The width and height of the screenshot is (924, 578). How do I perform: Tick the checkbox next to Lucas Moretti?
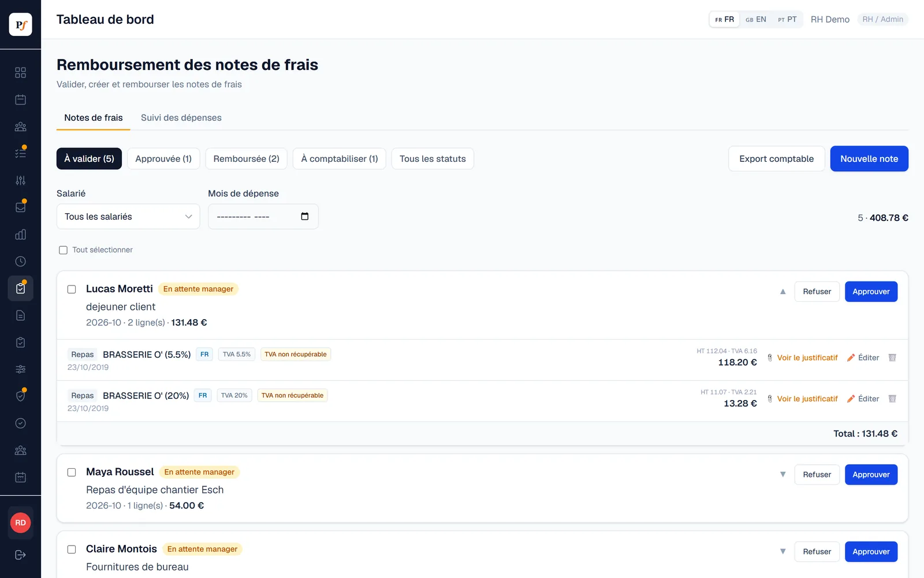tap(72, 289)
